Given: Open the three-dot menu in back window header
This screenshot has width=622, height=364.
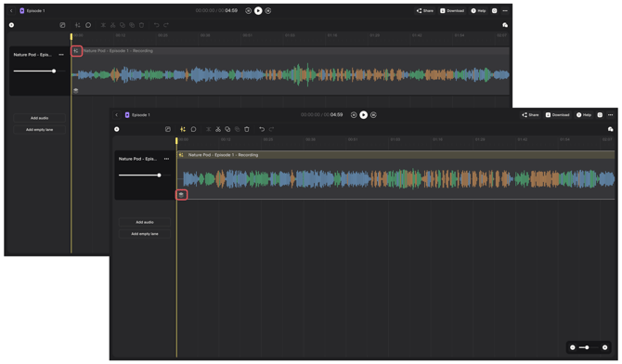Looking at the screenshot, I should click(505, 11).
